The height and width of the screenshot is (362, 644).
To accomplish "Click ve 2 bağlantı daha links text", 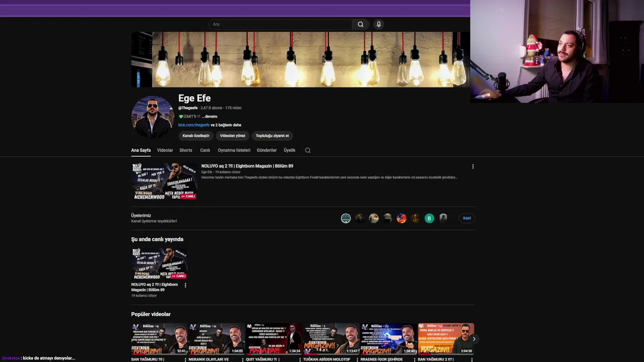I will [x=226, y=125].
